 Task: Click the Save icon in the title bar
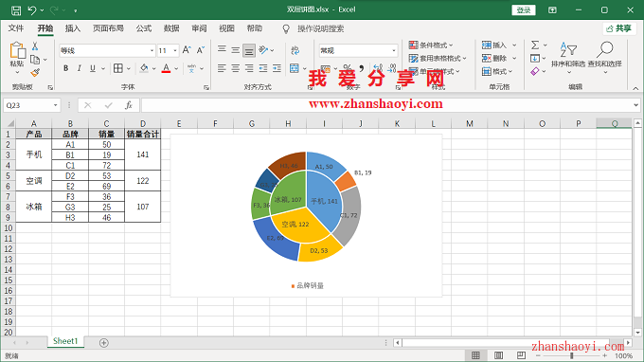click(16, 10)
